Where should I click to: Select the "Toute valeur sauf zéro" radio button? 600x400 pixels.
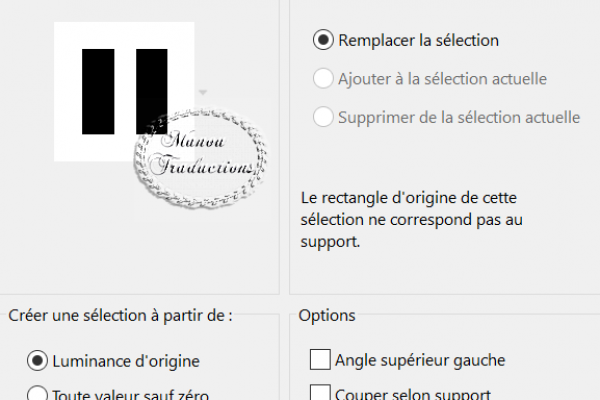[37, 393]
